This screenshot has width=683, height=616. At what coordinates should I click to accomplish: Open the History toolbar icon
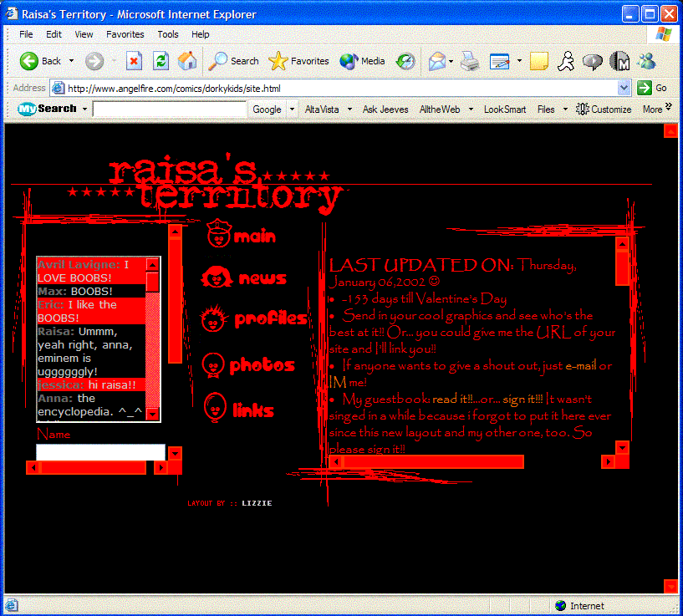(x=405, y=61)
